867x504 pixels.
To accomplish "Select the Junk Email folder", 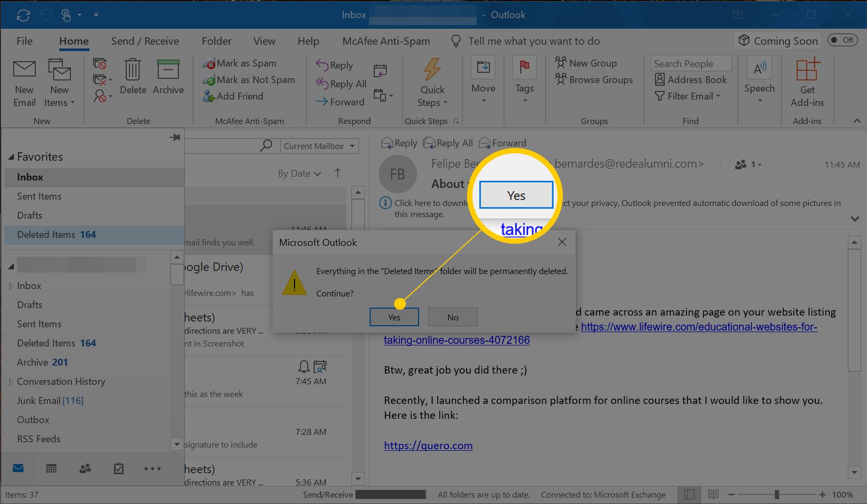I will click(x=50, y=401).
